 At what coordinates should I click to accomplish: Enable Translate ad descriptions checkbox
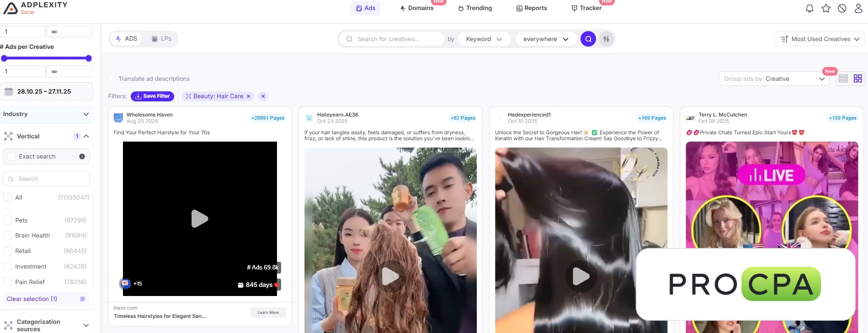pyautogui.click(x=111, y=79)
